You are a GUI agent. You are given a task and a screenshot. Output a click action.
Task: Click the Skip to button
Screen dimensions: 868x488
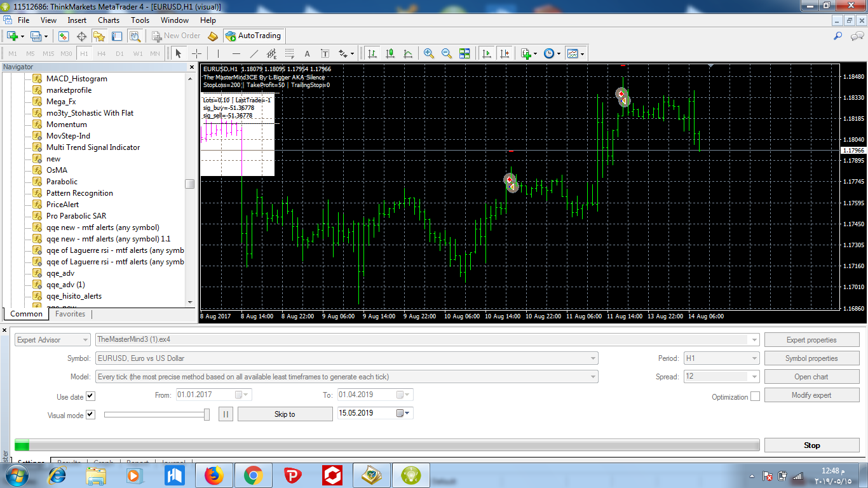[285, 414]
